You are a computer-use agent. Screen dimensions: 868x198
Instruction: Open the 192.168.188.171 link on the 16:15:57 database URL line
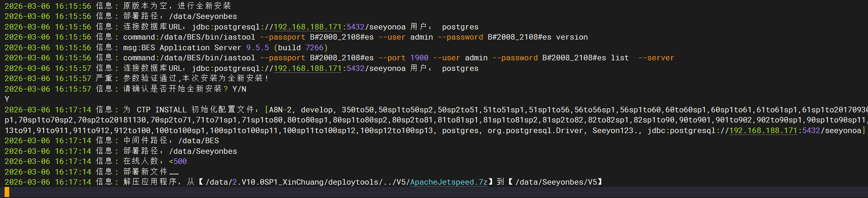click(307, 68)
